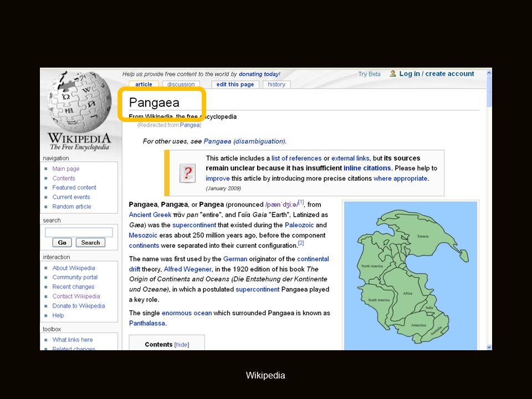Open supercontinent link before 'Pangaea played'
The height and width of the screenshot is (399, 532).
[x=258, y=289]
